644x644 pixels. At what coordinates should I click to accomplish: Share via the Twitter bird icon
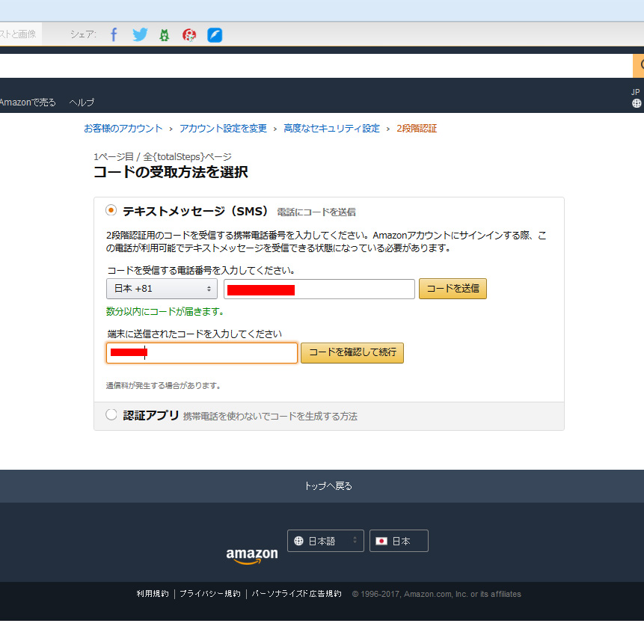tap(140, 34)
